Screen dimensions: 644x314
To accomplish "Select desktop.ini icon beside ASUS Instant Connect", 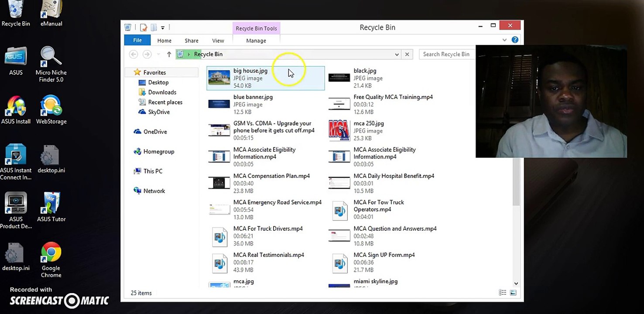I will click(51, 159).
